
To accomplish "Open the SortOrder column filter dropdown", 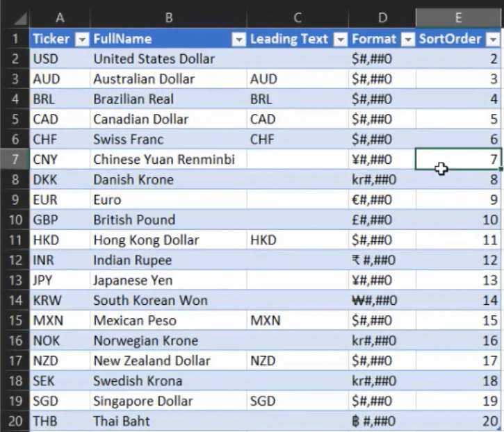I will 494,39.
